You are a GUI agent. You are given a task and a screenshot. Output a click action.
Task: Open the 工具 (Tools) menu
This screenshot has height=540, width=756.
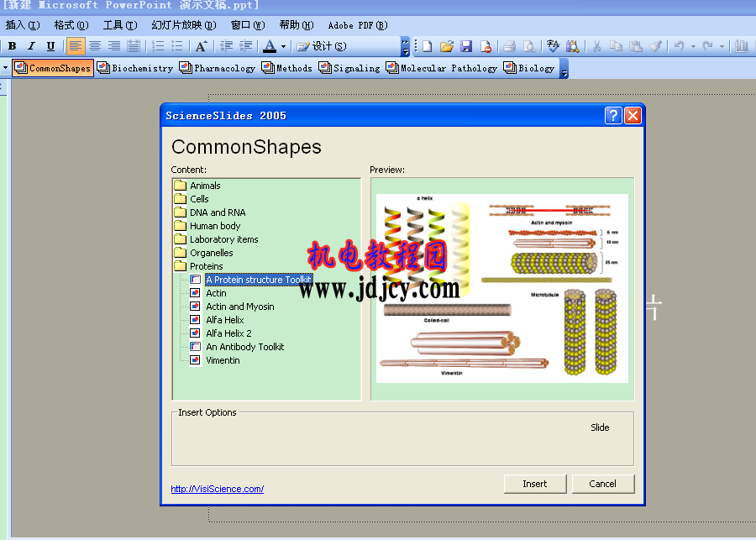[x=120, y=25]
